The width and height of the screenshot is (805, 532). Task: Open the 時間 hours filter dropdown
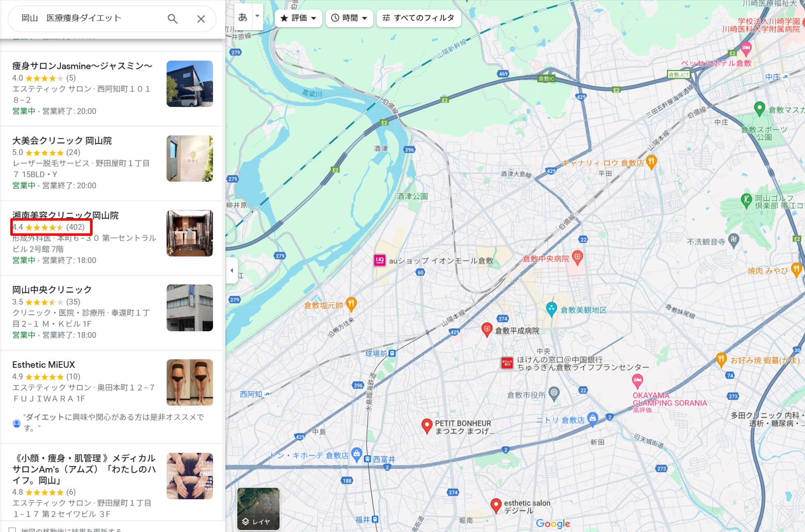(x=349, y=18)
